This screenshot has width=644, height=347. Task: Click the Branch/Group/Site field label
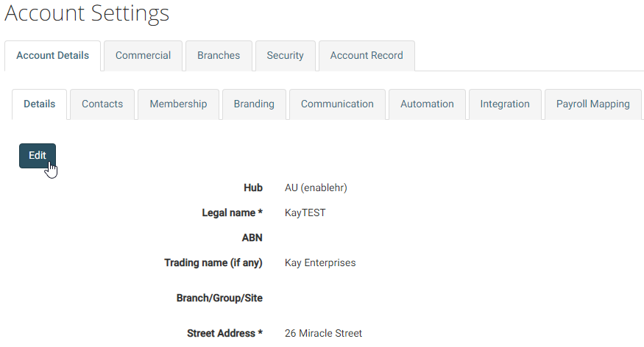tap(219, 298)
